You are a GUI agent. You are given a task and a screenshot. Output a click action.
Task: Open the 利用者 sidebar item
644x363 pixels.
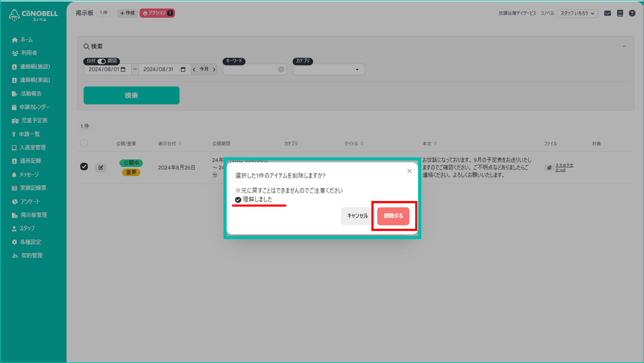pos(24,53)
